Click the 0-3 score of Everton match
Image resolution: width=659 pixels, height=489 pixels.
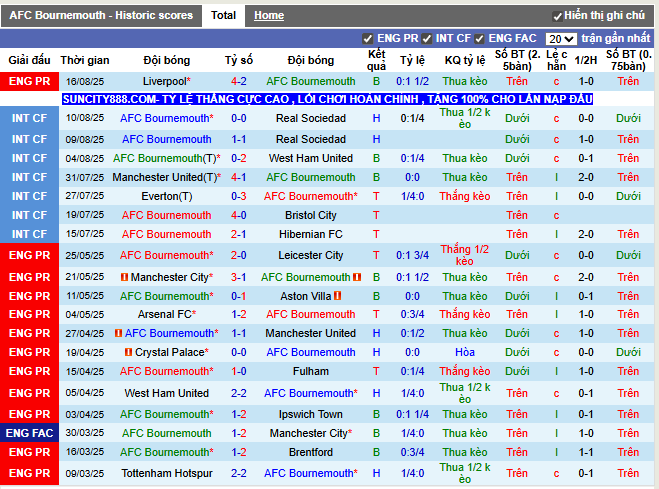[239, 196]
